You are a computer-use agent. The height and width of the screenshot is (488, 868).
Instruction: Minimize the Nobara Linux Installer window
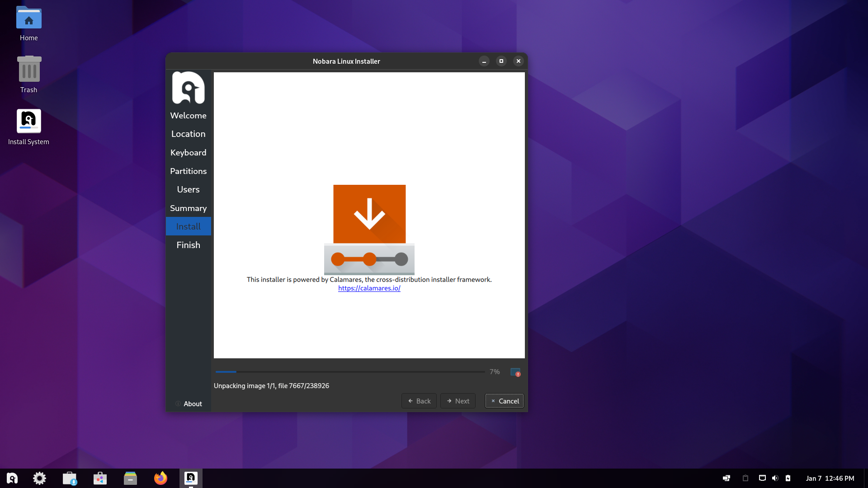click(x=484, y=61)
